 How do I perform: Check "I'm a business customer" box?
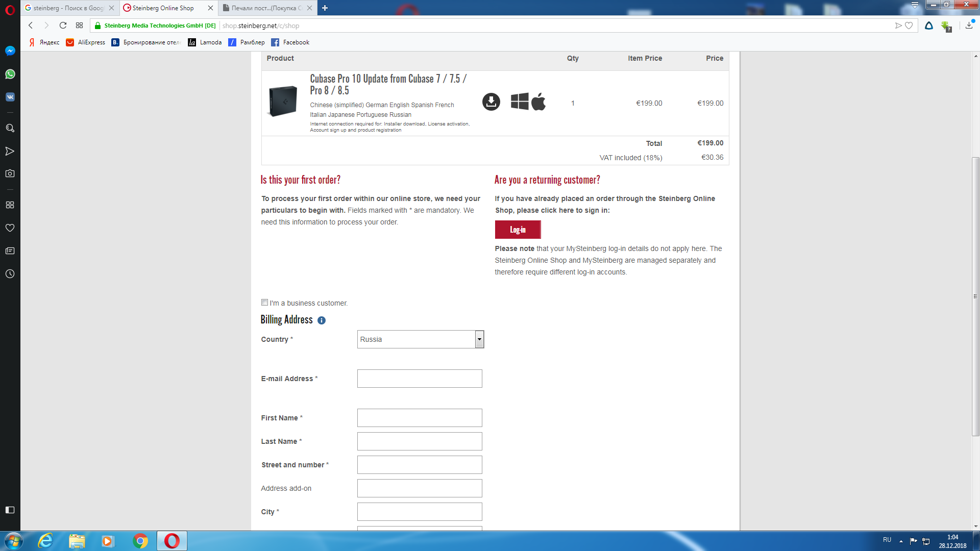264,303
